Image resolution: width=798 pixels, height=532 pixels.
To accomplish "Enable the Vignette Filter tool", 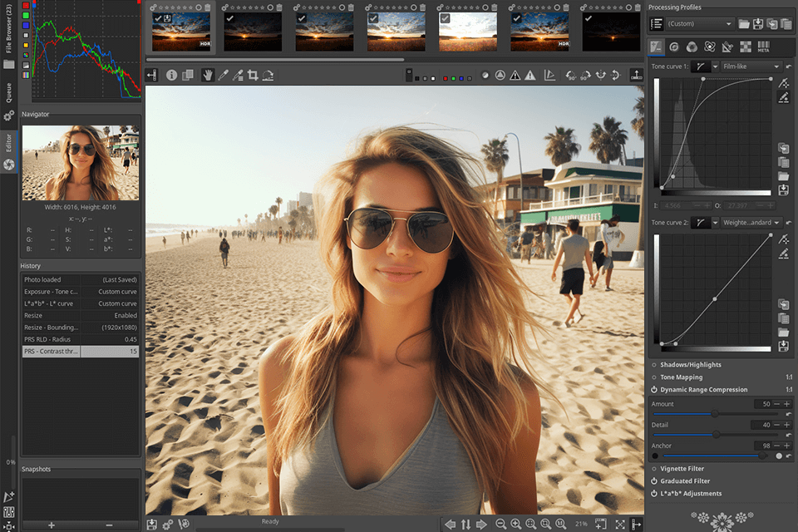I will pyautogui.click(x=654, y=468).
